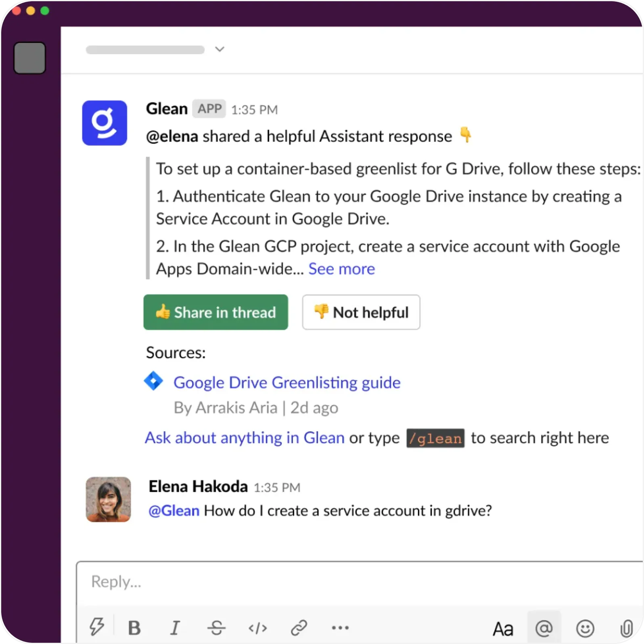Mark the response as Not helpful
This screenshot has height=644, width=644.
[x=361, y=312]
